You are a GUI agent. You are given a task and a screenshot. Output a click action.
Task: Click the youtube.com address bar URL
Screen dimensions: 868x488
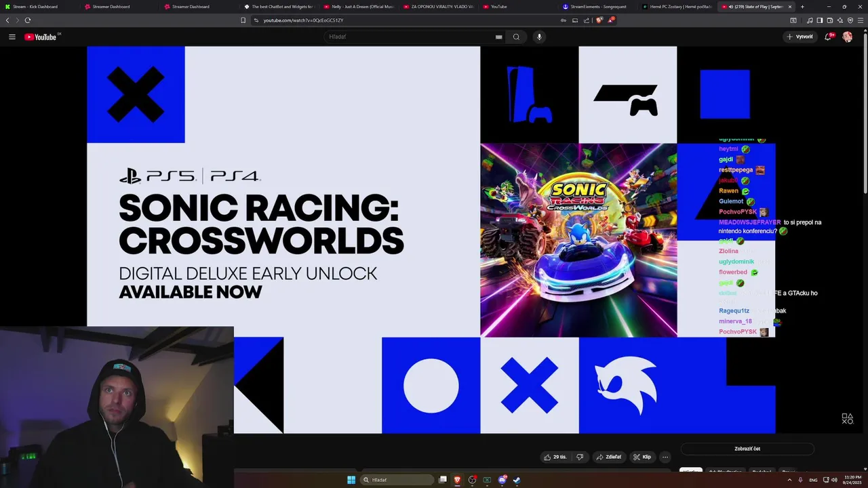[x=303, y=20]
